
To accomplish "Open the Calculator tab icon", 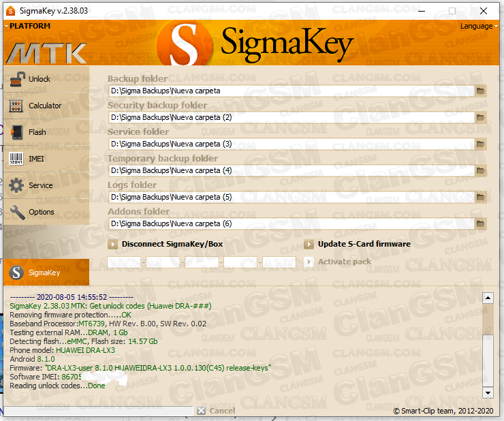I will [16, 106].
